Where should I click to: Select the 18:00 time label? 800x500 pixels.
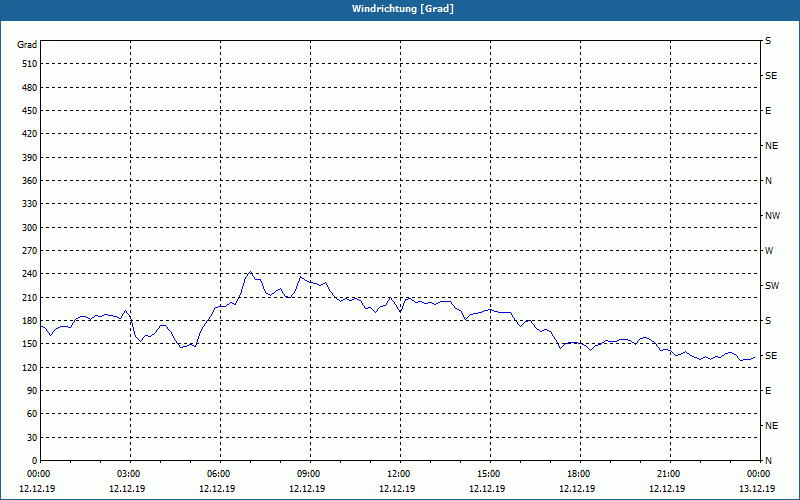(x=580, y=474)
